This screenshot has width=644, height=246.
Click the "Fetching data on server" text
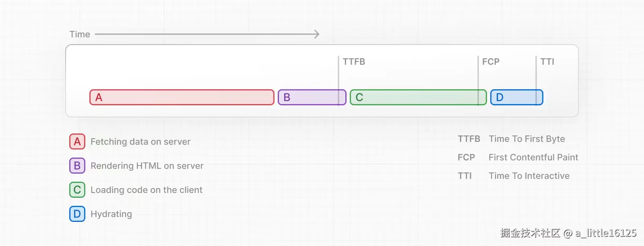point(140,141)
